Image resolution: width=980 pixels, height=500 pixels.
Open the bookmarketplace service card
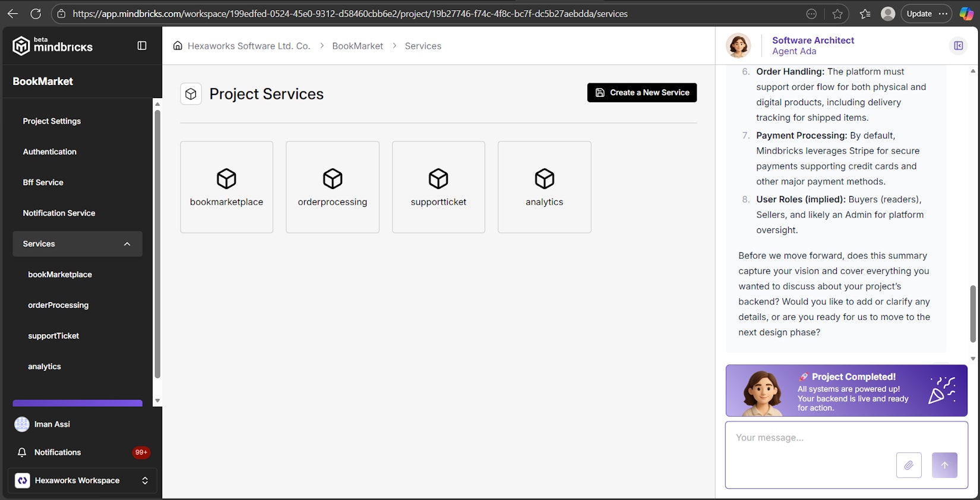(x=226, y=187)
